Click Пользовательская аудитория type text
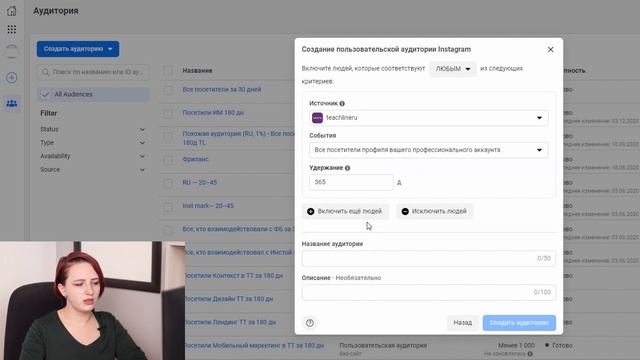The width and height of the screenshot is (640, 360). (383, 345)
